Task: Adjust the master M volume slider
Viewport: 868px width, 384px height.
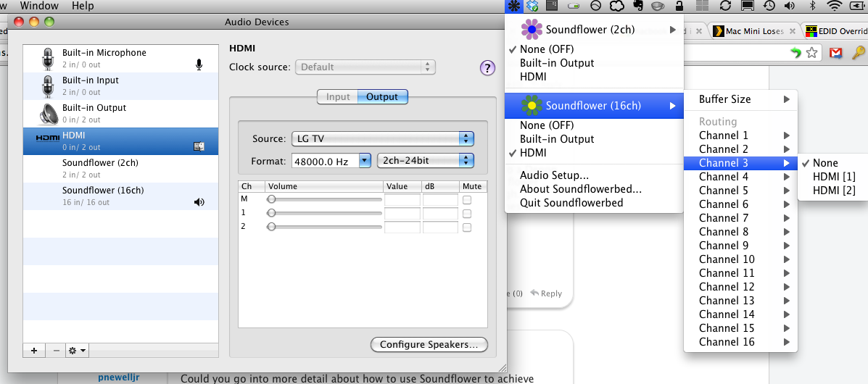Action: click(x=324, y=199)
